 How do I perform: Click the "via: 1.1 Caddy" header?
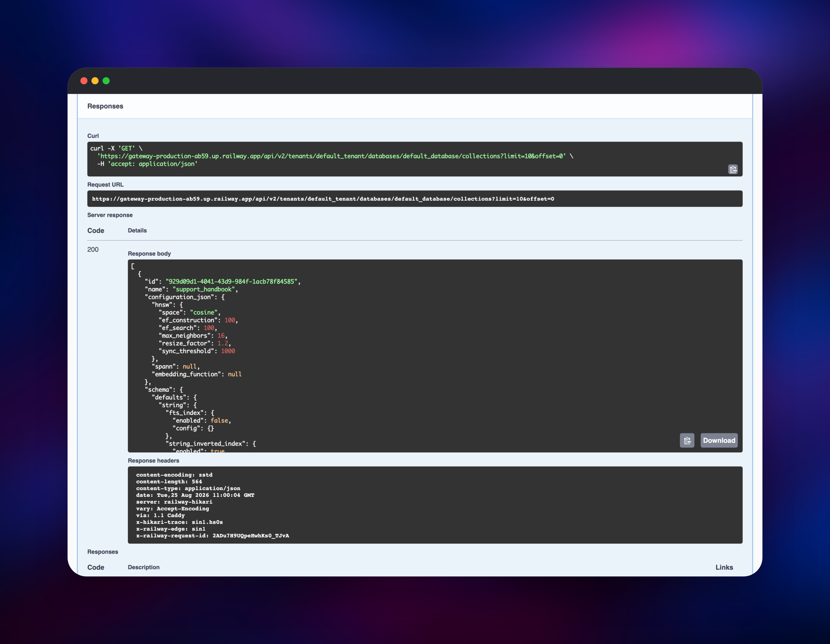point(160,516)
